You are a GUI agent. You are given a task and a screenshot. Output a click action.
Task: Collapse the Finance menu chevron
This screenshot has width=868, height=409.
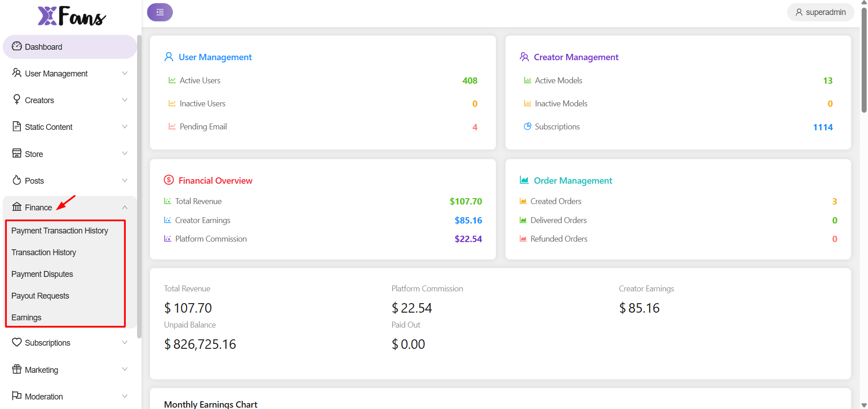tap(125, 207)
